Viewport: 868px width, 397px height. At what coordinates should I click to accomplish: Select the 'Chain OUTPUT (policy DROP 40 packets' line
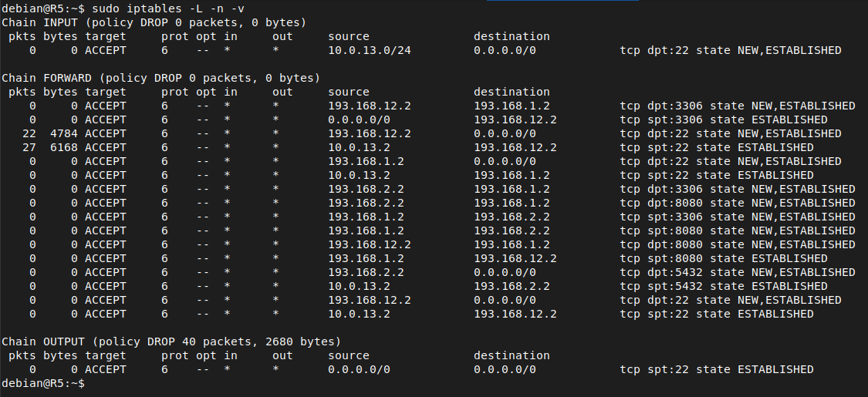pyautogui.click(x=171, y=341)
